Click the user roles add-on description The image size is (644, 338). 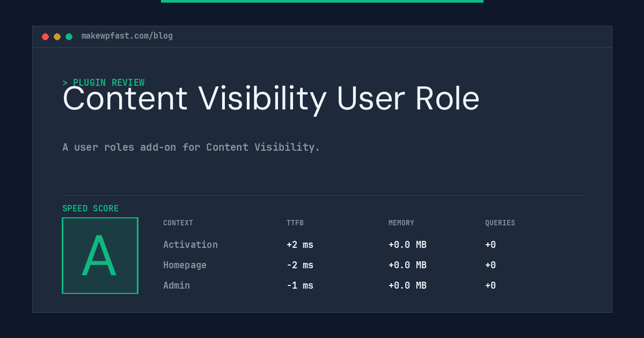pos(191,147)
